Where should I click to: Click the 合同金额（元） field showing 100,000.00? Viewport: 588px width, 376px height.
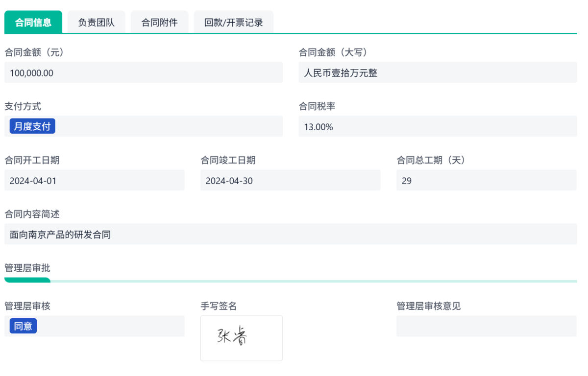point(144,73)
